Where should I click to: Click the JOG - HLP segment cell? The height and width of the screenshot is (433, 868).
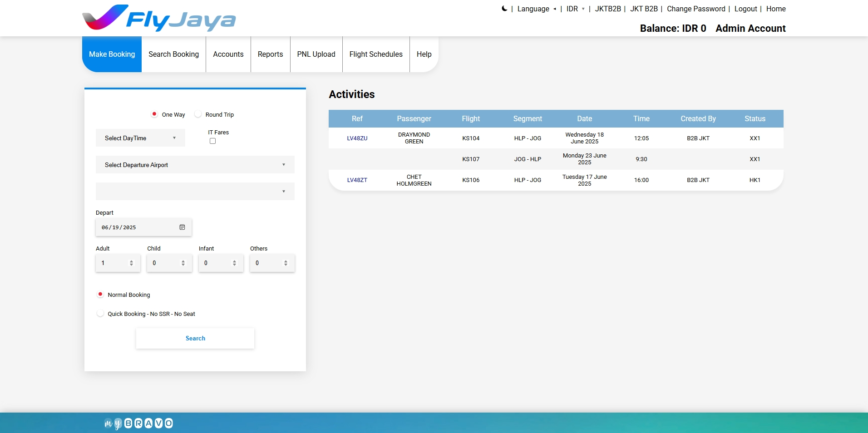pos(528,159)
